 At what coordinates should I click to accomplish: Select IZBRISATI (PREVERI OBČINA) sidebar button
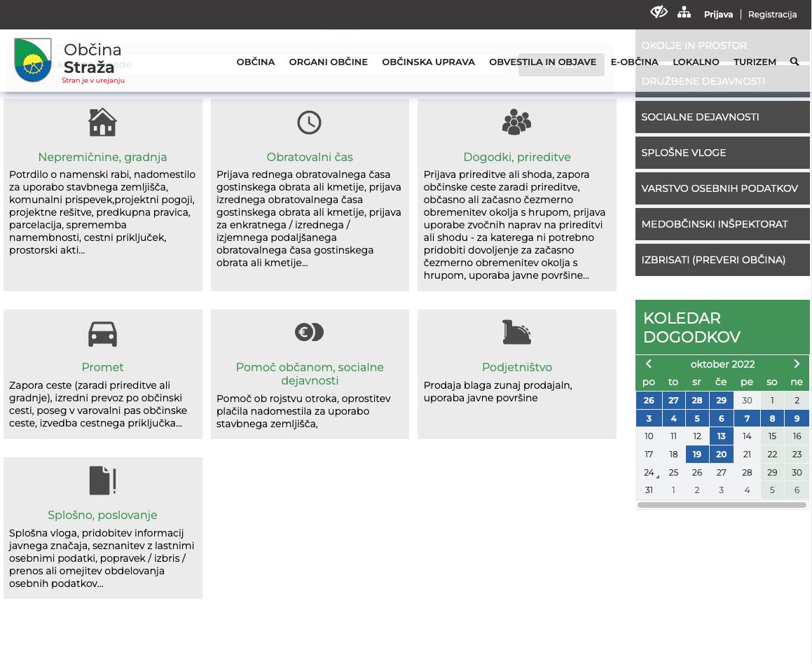[x=722, y=260]
